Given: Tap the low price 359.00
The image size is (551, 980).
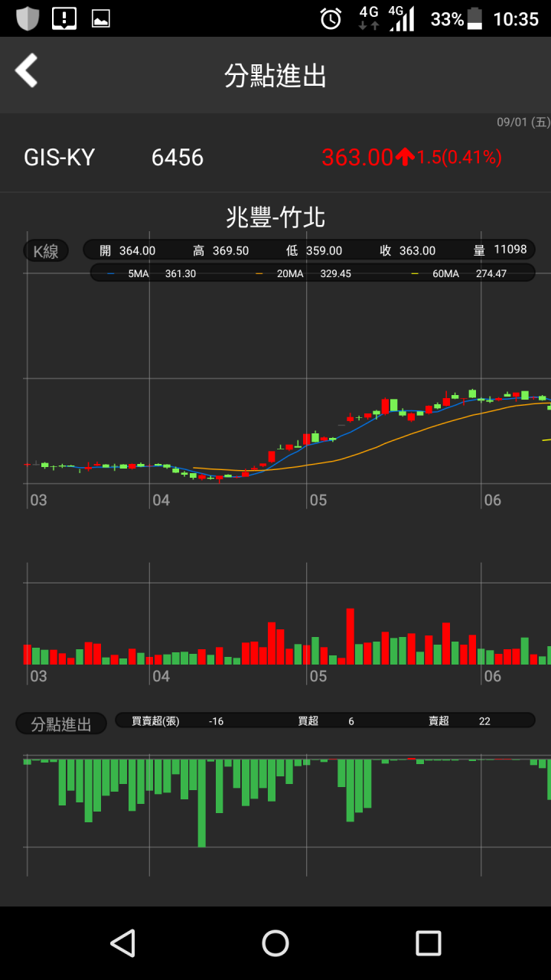Looking at the screenshot, I should 324,250.
